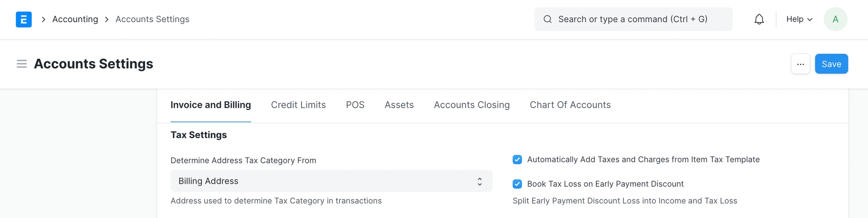Viewport: 868px width, 218px height.
Task: Go to the Accounts Closing tab
Action: 472,105
